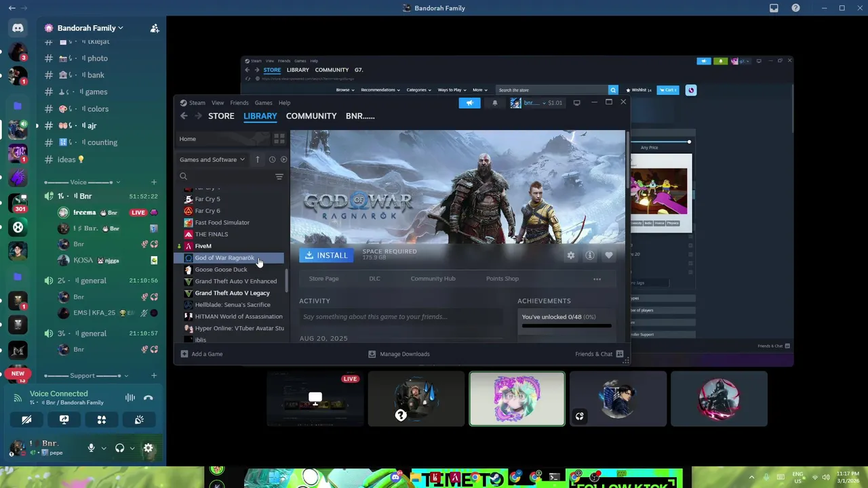
Task: Toggle ready-to-play filter icon
Action: [x=283, y=160]
